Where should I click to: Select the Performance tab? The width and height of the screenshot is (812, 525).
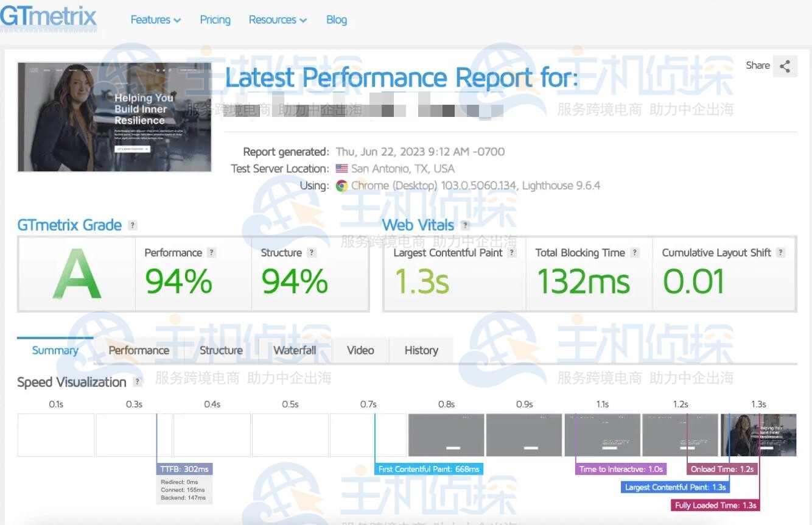coord(139,350)
